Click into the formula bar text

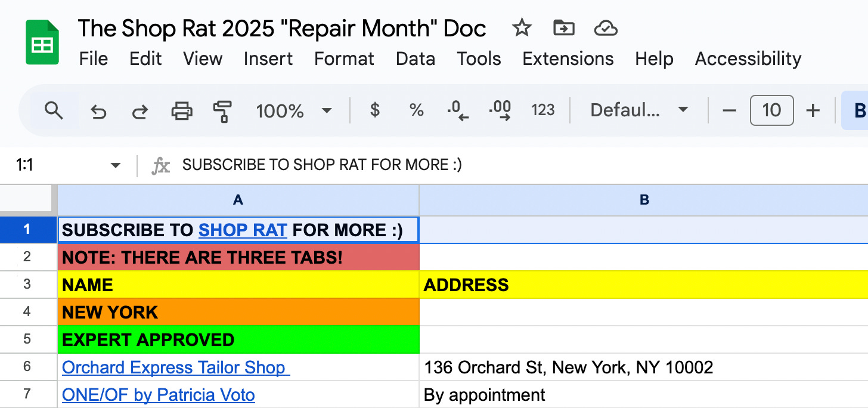tap(322, 165)
